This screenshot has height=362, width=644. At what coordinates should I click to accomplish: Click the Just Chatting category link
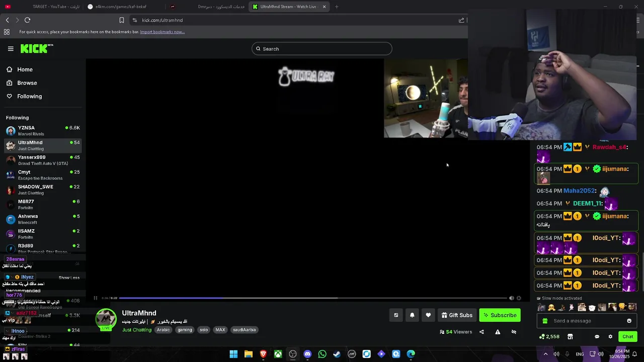(136, 330)
